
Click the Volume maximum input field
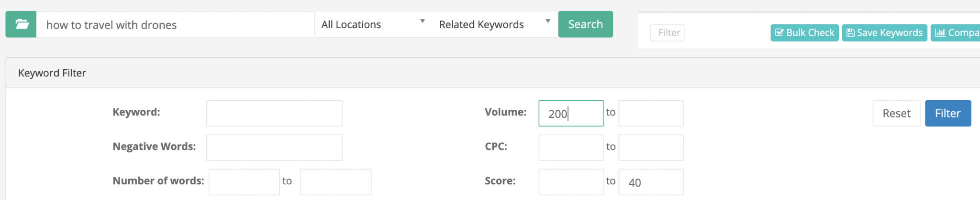(651, 113)
